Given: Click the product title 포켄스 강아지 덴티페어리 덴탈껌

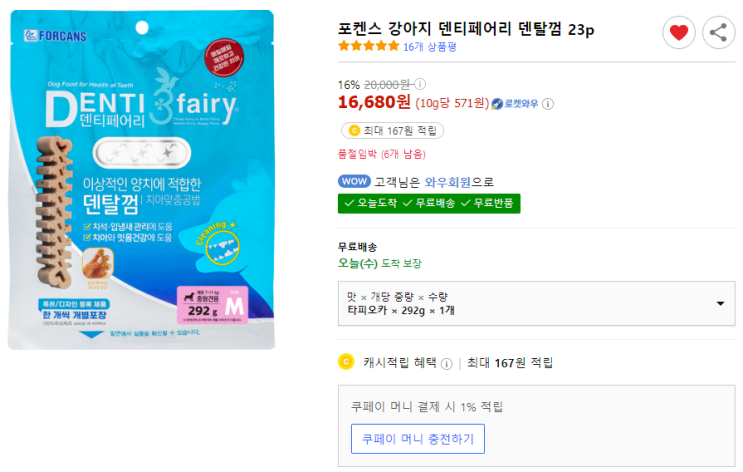Looking at the screenshot, I should 466,29.
